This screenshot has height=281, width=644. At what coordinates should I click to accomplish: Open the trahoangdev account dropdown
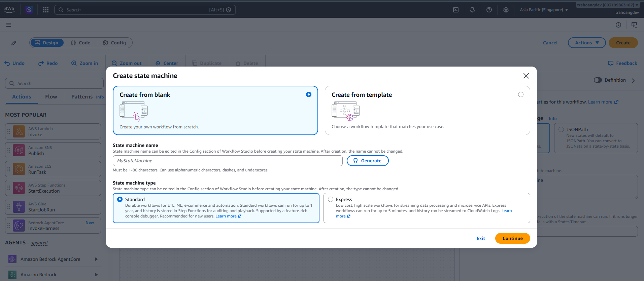click(x=608, y=5)
